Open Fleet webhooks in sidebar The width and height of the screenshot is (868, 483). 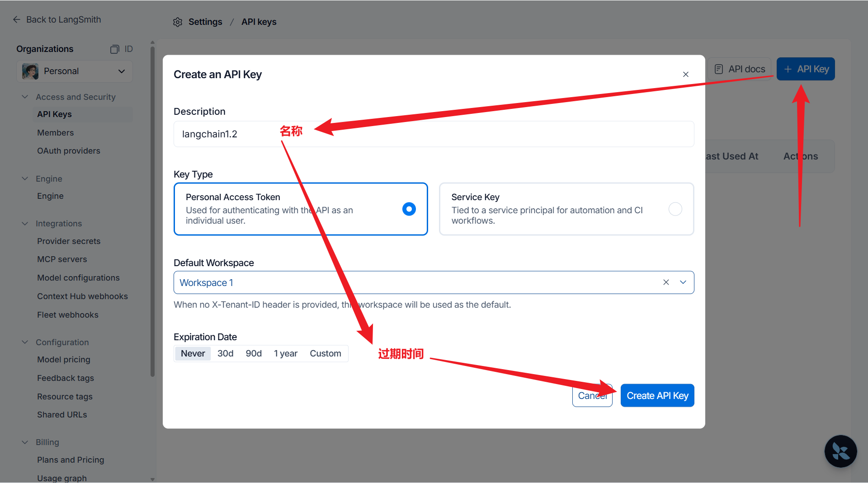coord(68,315)
